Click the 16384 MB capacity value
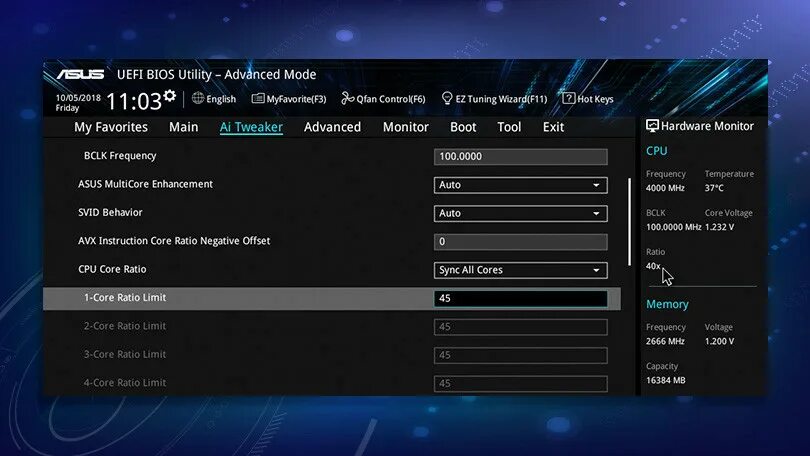This screenshot has width=810, height=456. click(666, 380)
